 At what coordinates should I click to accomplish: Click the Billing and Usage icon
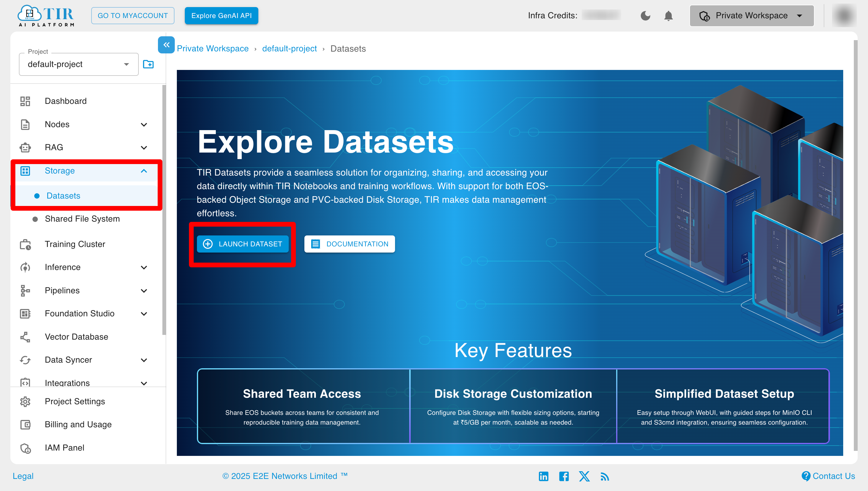26,424
